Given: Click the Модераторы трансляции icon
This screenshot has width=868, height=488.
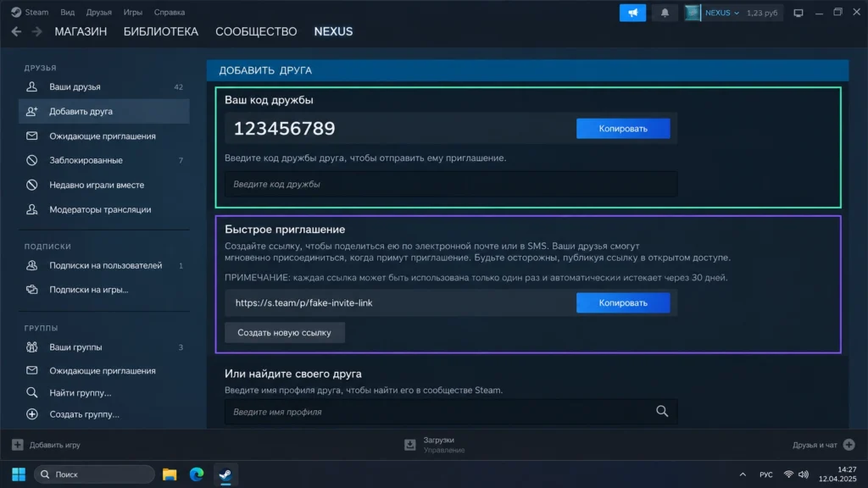Looking at the screenshot, I should pos(31,209).
